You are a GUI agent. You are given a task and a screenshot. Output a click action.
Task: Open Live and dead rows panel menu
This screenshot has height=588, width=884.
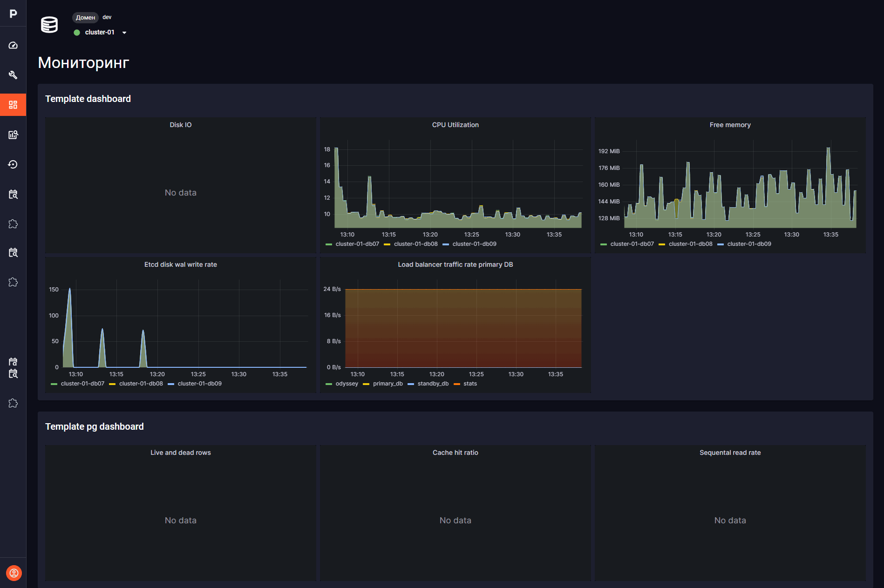[x=181, y=453]
